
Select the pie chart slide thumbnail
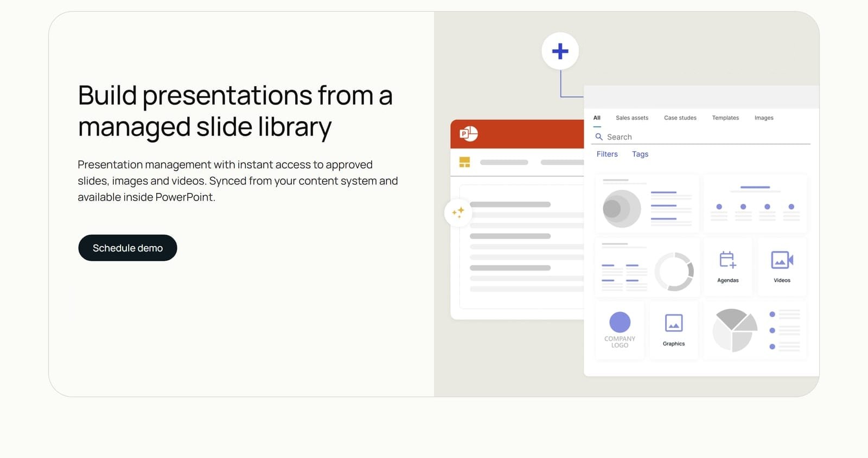pos(755,330)
